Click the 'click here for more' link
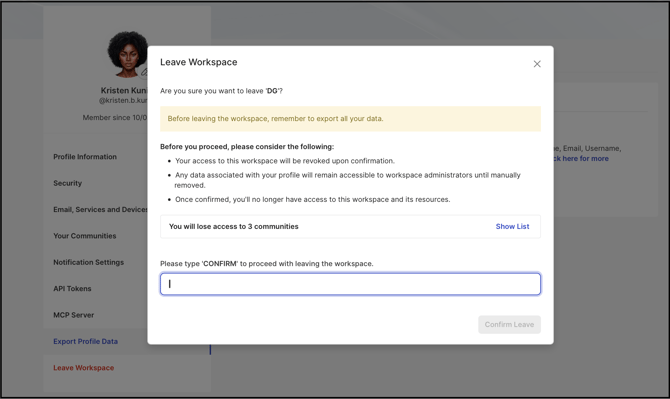The image size is (670, 399). 581,158
